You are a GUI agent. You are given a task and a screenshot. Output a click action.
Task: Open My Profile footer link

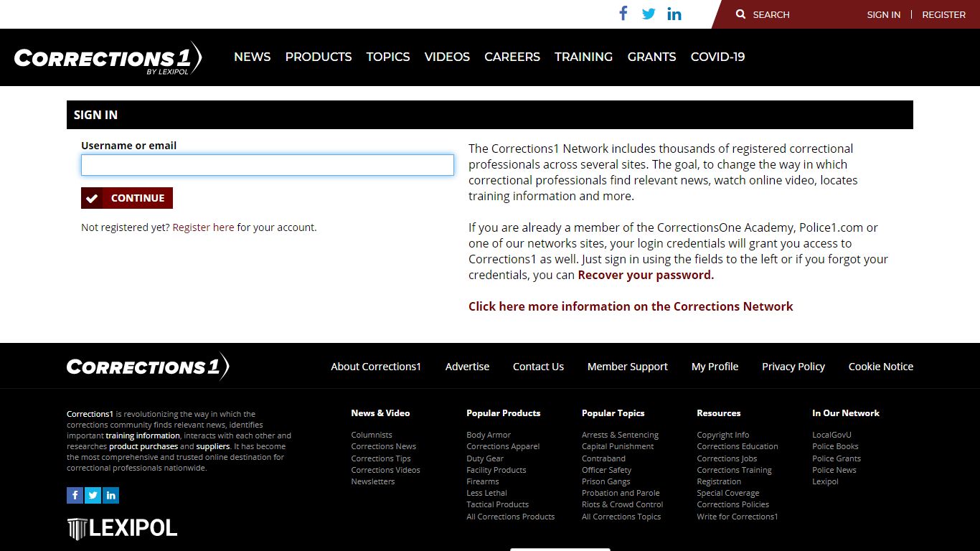715,367
